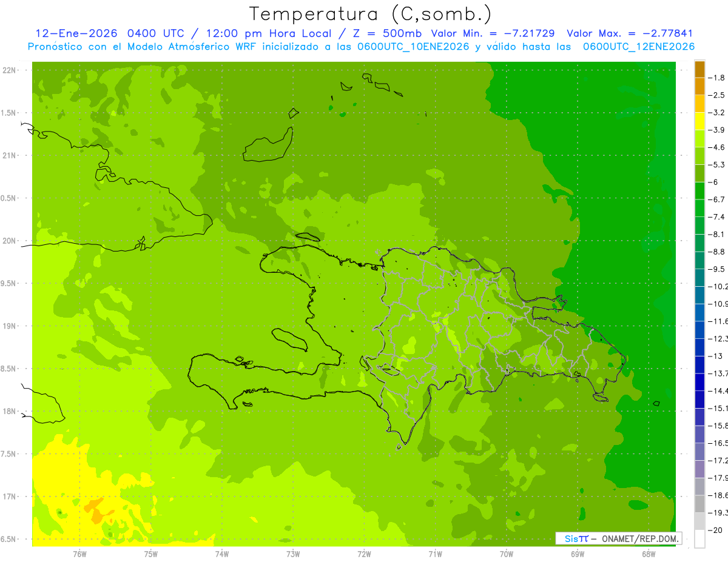Select the date text '12-Ene-2026'
Screen dimensions: 728x562
point(76,33)
